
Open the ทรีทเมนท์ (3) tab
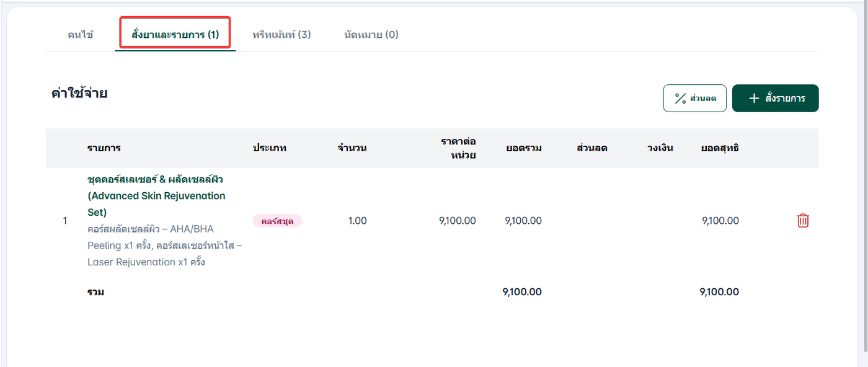point(281,35)
